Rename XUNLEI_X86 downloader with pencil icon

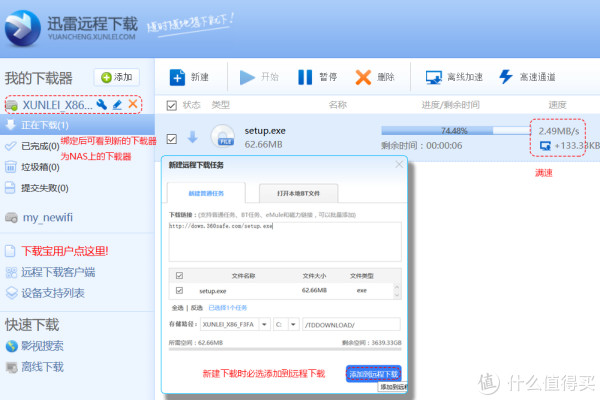click(x=117, y=104)
